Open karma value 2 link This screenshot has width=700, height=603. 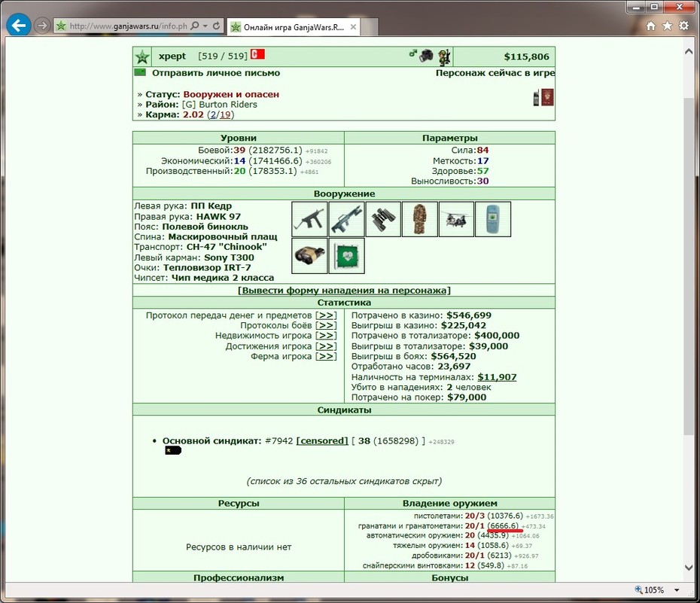coord(214,114)
